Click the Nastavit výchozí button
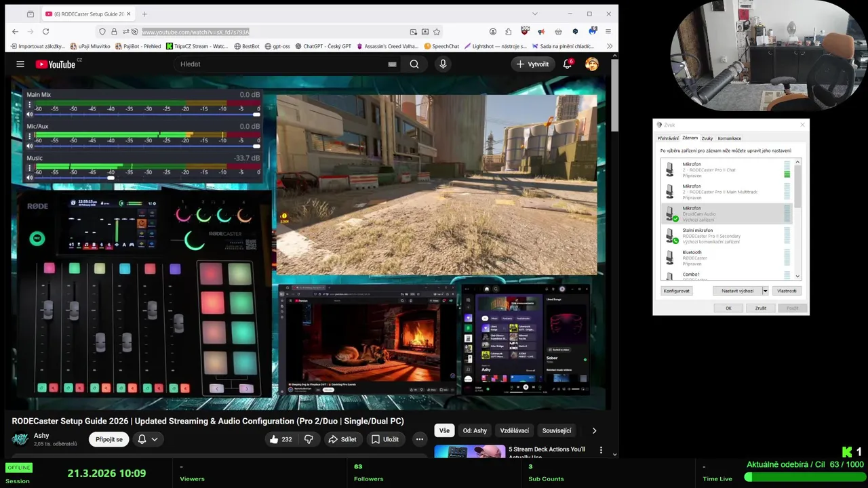 [x=737, y=291]
